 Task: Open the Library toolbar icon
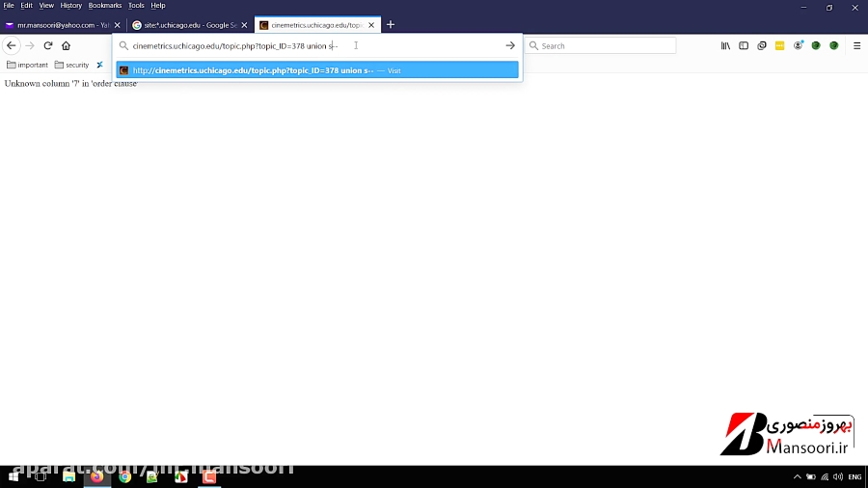[x=725, y=46]
